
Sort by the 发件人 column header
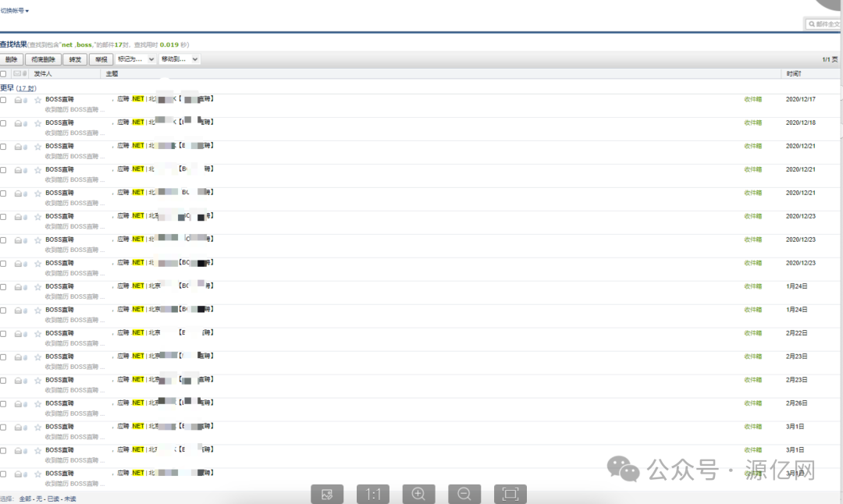pyautogui.click(x=43, y=73)
